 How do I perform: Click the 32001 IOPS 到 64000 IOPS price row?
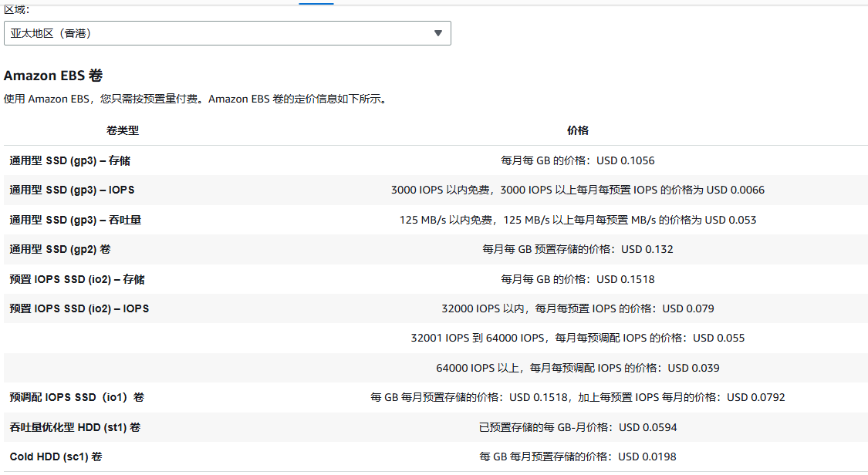click(577, 338)
